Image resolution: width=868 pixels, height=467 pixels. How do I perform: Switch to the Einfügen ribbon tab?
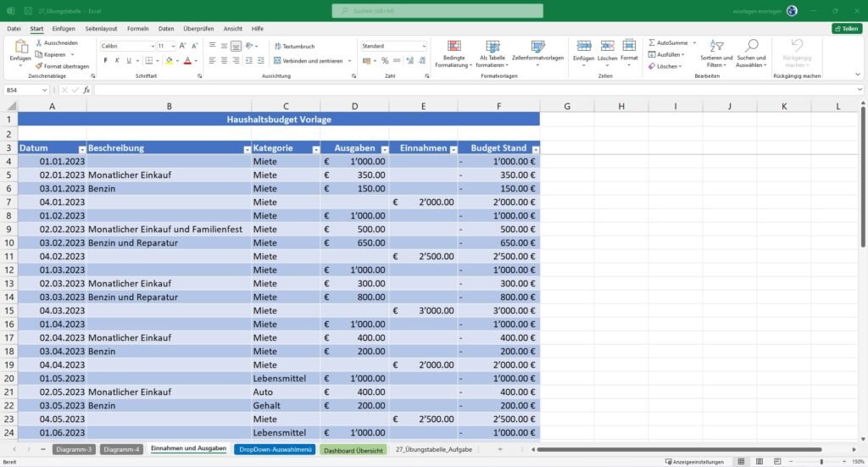point(64,28)
